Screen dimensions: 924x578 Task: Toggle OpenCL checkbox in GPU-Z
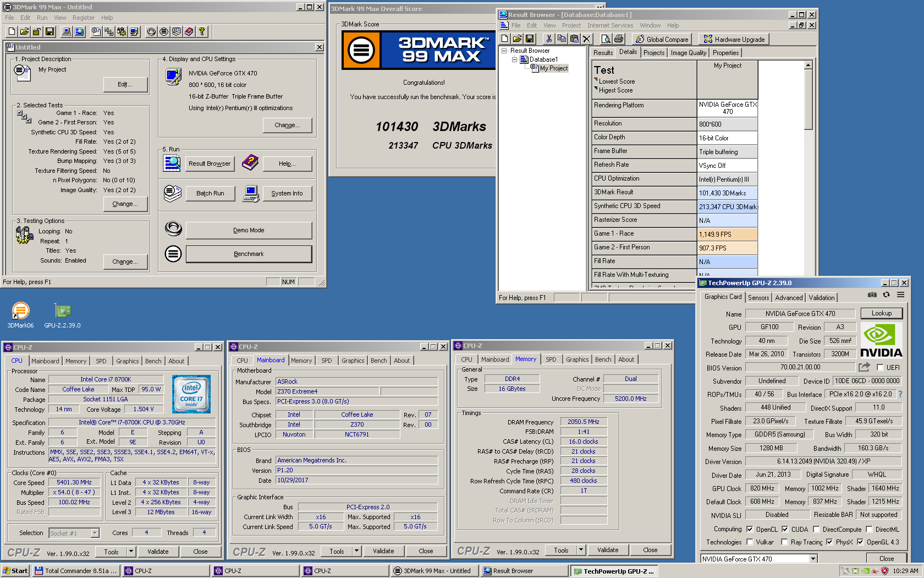[750, 530]
